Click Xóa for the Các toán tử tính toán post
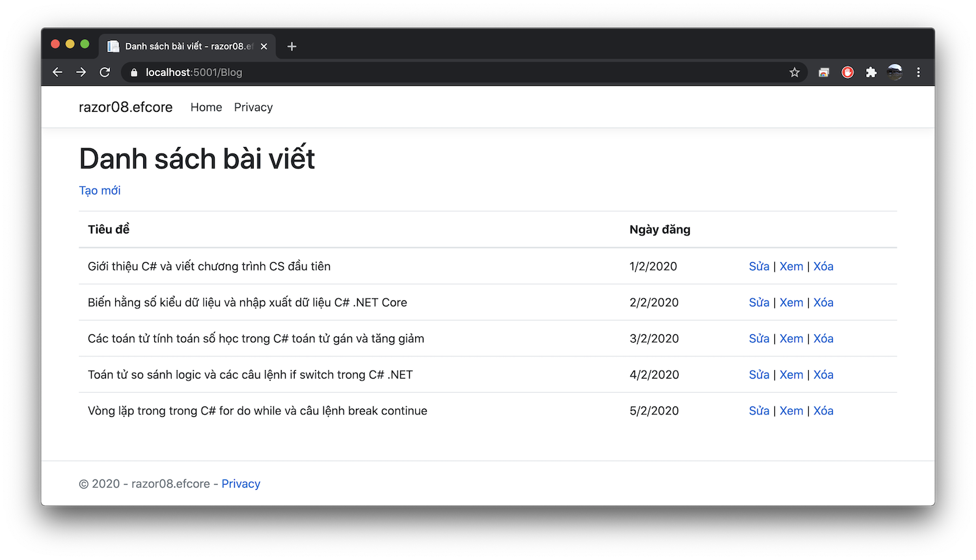The width and height of the screenshot is (976, 560). click(x=823, y=338)
